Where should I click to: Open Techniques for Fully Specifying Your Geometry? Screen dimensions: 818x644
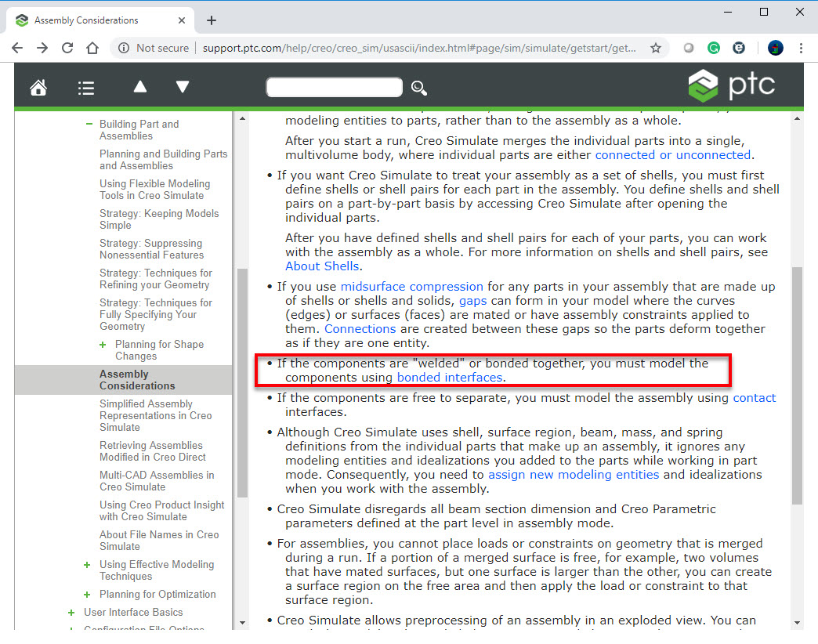[155, 314]
